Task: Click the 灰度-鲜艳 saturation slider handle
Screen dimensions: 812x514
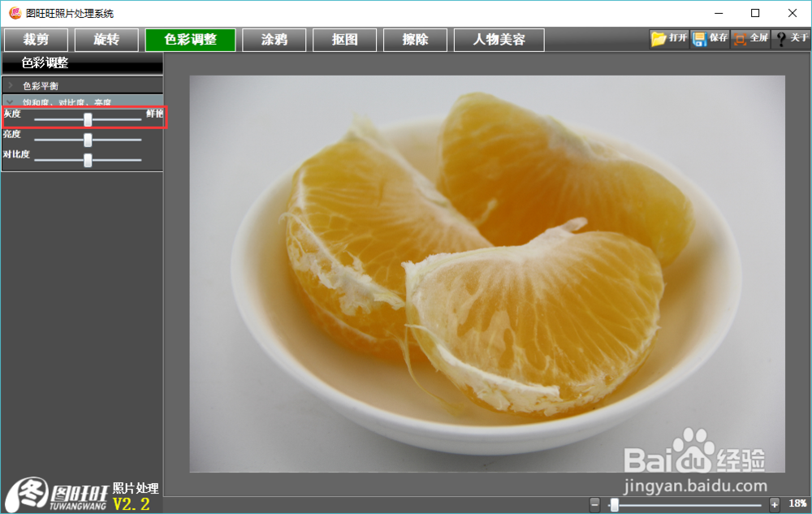Action: click(88, 119)
